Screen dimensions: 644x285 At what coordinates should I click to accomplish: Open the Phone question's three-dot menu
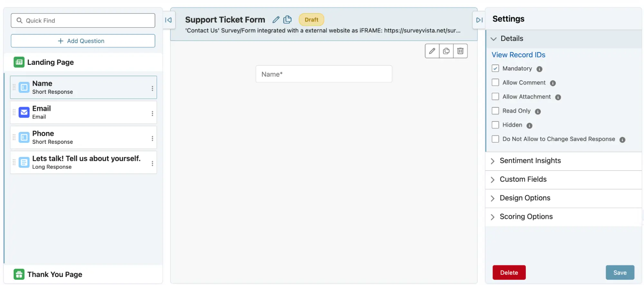point(152,138)
